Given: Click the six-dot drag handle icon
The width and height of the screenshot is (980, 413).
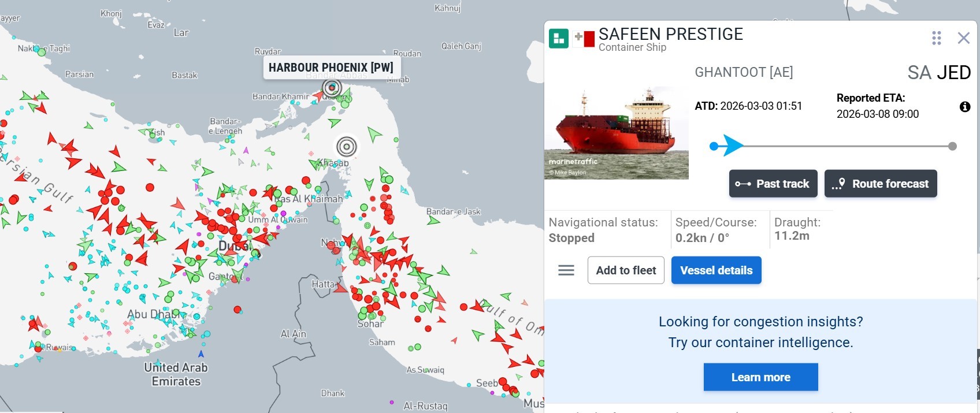Looking at the screenshot, I should [937, 38].
